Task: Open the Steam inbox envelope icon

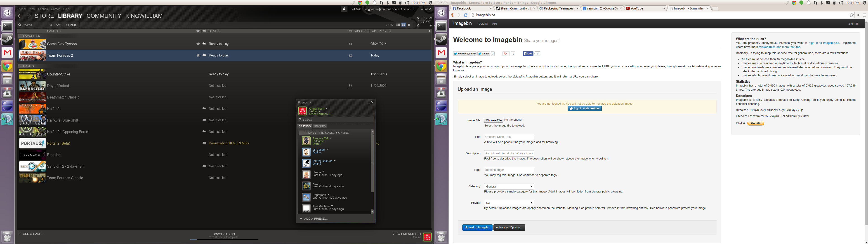Action: click(344, 9)
